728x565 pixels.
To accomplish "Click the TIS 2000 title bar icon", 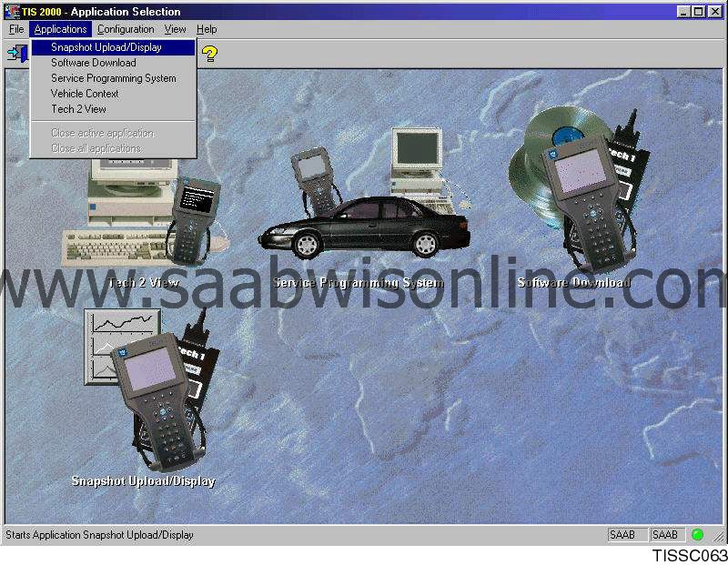I will [12, 12].
